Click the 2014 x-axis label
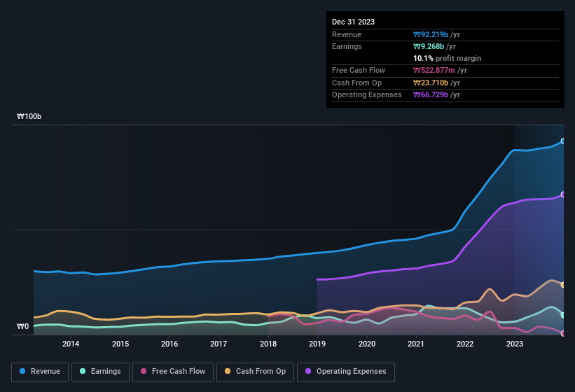575x392 pixels. [71, 344]
